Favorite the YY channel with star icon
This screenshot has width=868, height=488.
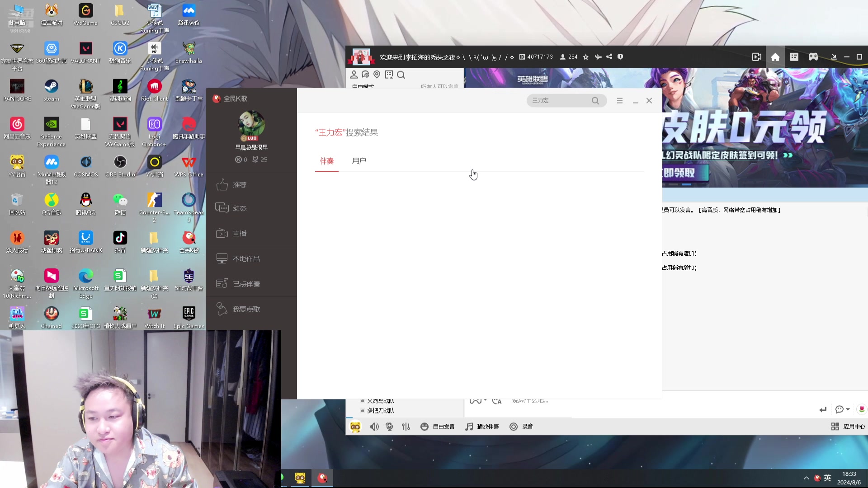pos(586,57)
